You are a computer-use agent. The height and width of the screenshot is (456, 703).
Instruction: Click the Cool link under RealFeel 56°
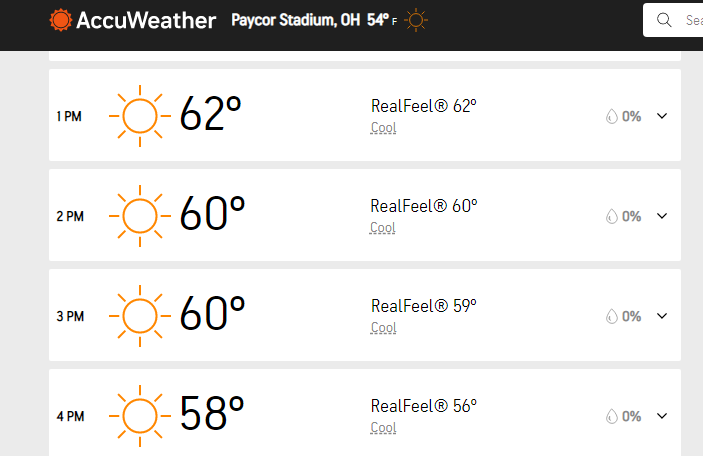tap(383, 428)
